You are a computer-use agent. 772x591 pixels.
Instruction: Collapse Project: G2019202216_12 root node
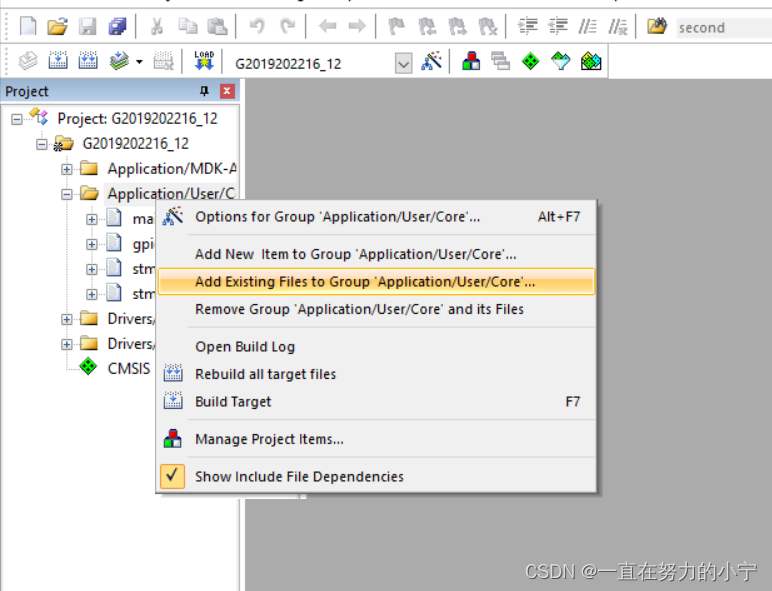coord(17,119)
